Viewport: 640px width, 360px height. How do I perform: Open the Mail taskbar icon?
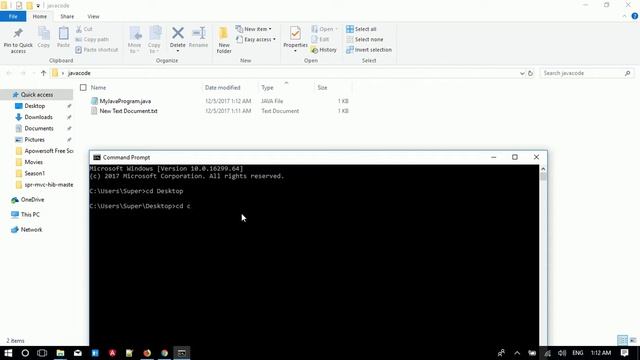click(x=78, y=353)
